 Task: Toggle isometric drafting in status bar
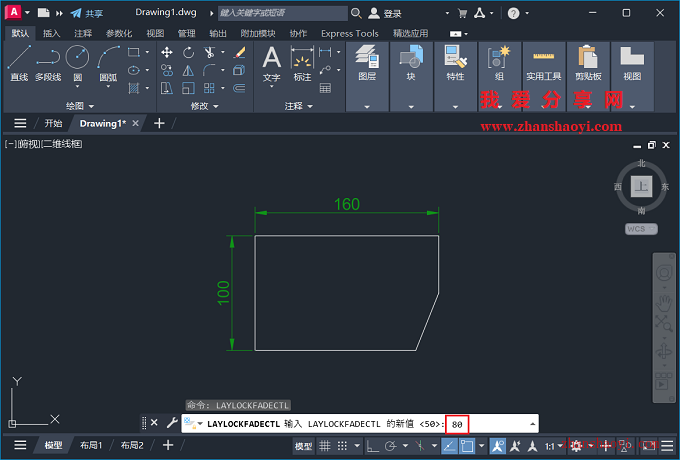click(420, 446)
